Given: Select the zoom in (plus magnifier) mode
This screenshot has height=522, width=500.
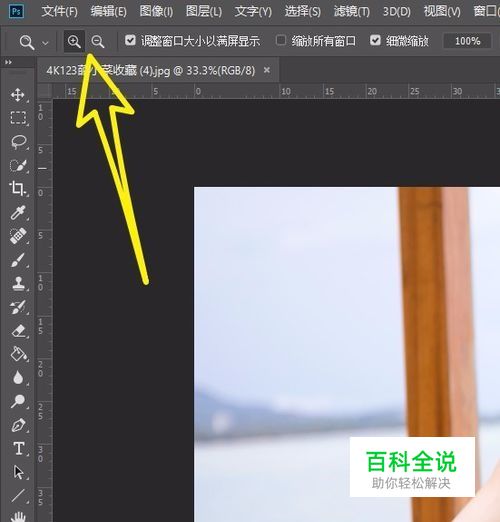Looking at the screenshot, I should [x=74, y=41].
